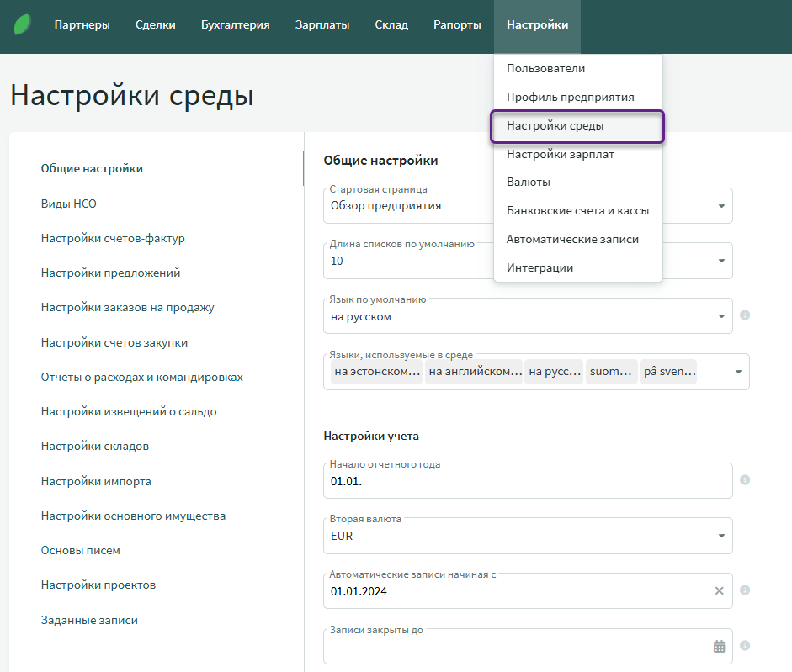
Task: Open Интеграции from the dropdown menu
Action: [540, 267]
